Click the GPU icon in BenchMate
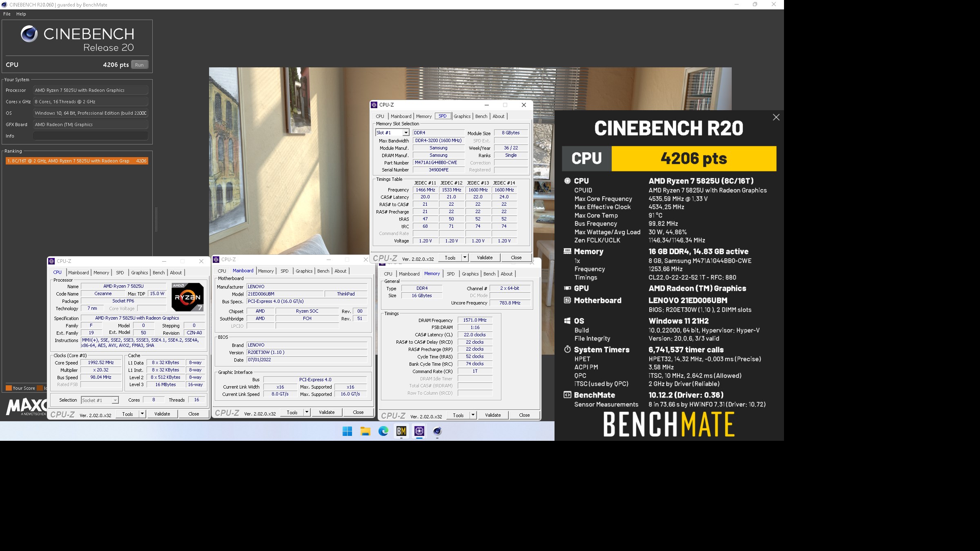 click(567, 288)
